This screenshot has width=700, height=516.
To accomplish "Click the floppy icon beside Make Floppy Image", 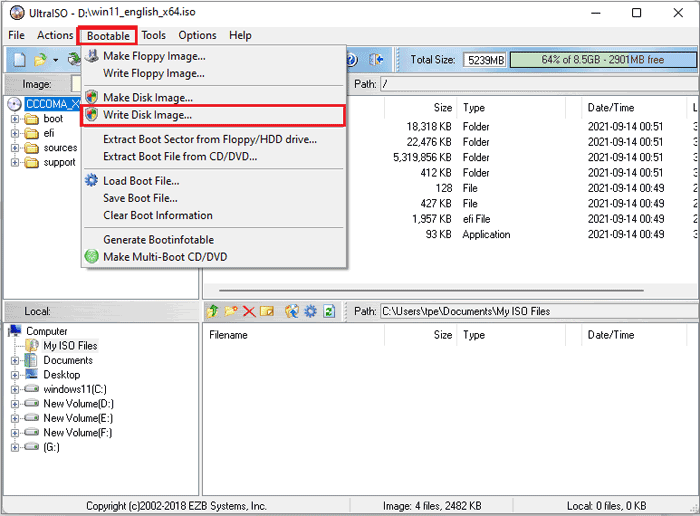I will point(92,56).
